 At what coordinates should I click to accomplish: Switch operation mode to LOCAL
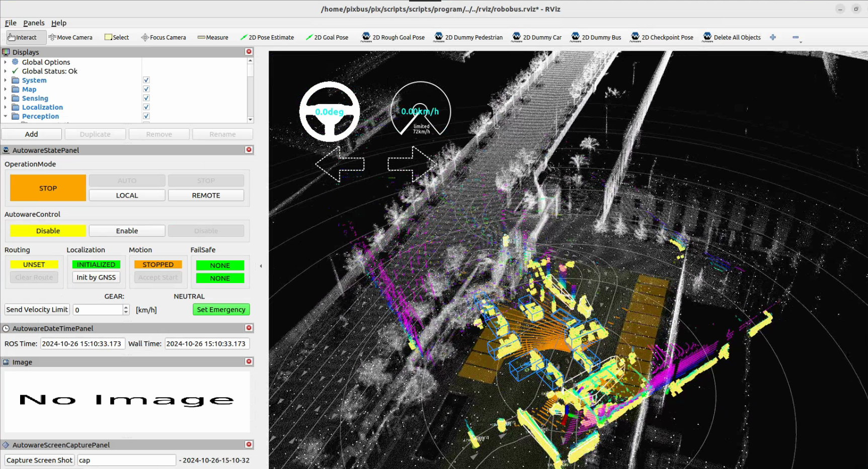click(127, 195)
